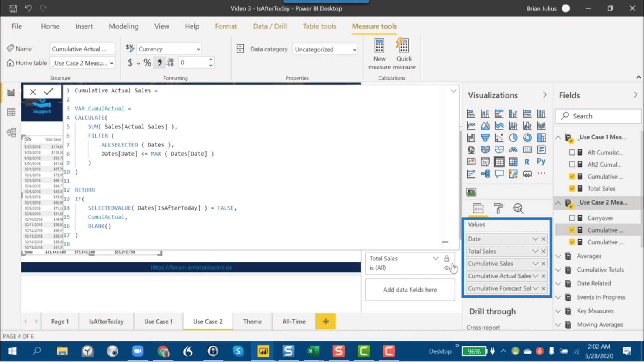Commit the formula with the checkmark
The height and width of the screenshot is (362, 644).
pyautogui.click(x=48, y=92)
